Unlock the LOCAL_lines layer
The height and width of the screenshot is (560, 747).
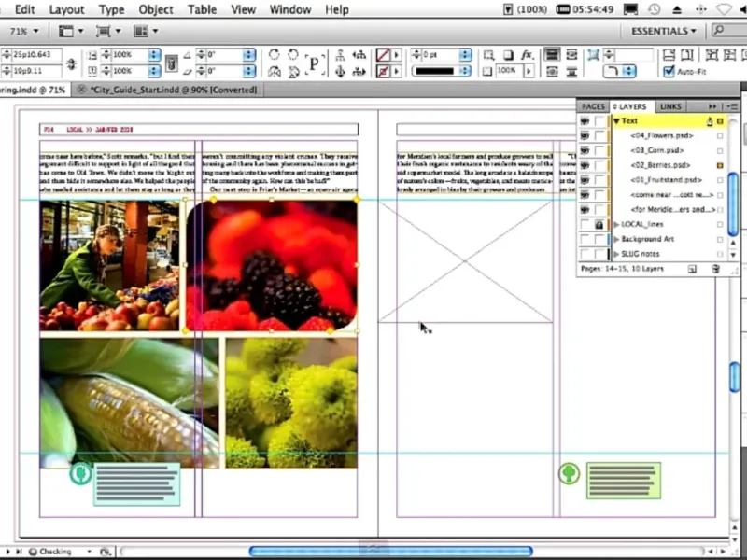(599, 224)
